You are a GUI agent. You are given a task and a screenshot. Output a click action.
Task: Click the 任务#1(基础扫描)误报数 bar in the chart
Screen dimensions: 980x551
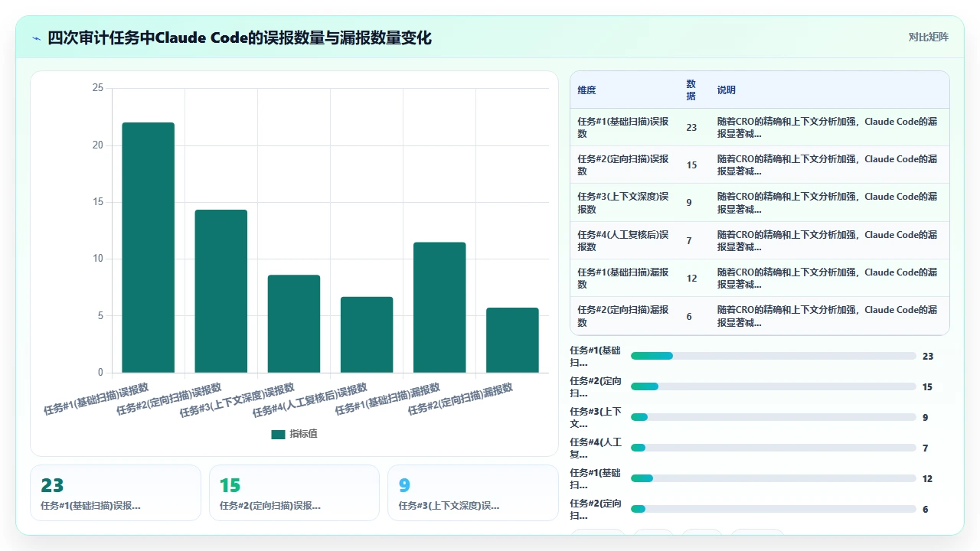click(x=148, y=248)
